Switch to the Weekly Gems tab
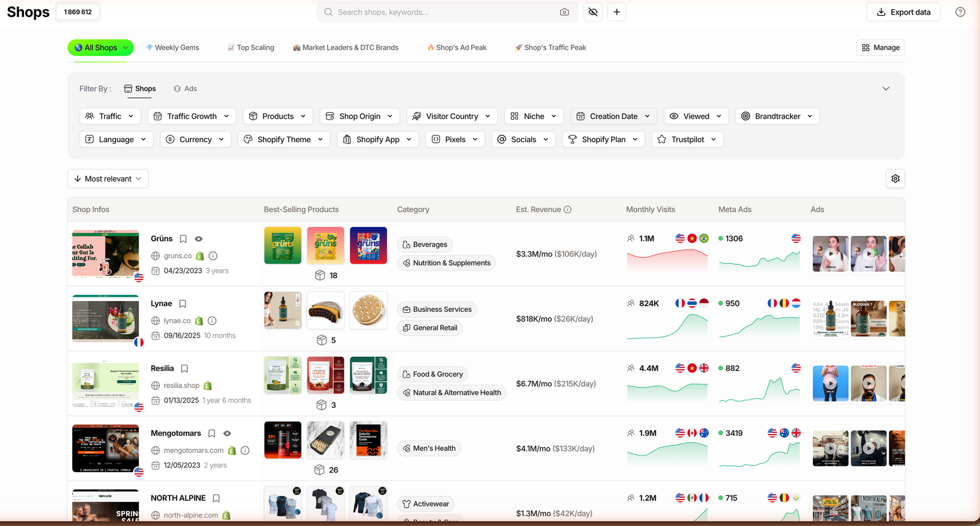 pyautogui.click(x=173, y=48)
